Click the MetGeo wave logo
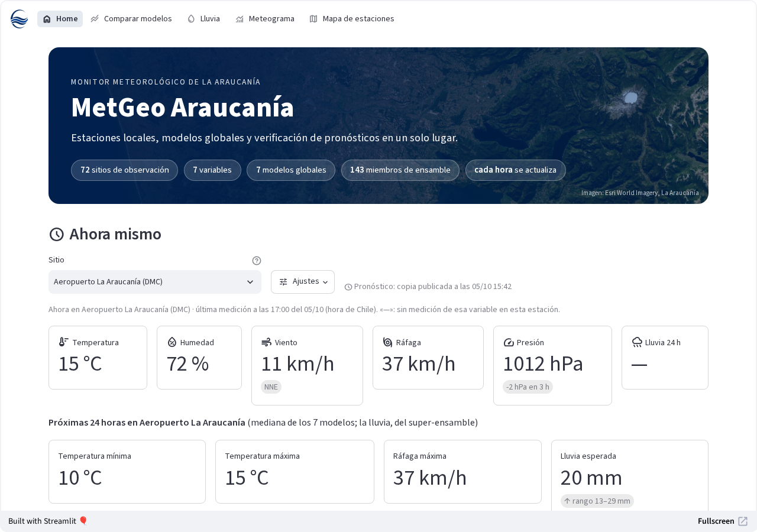Screen dimensions: 757x532 pyautogui.click(x=19, y=19)
